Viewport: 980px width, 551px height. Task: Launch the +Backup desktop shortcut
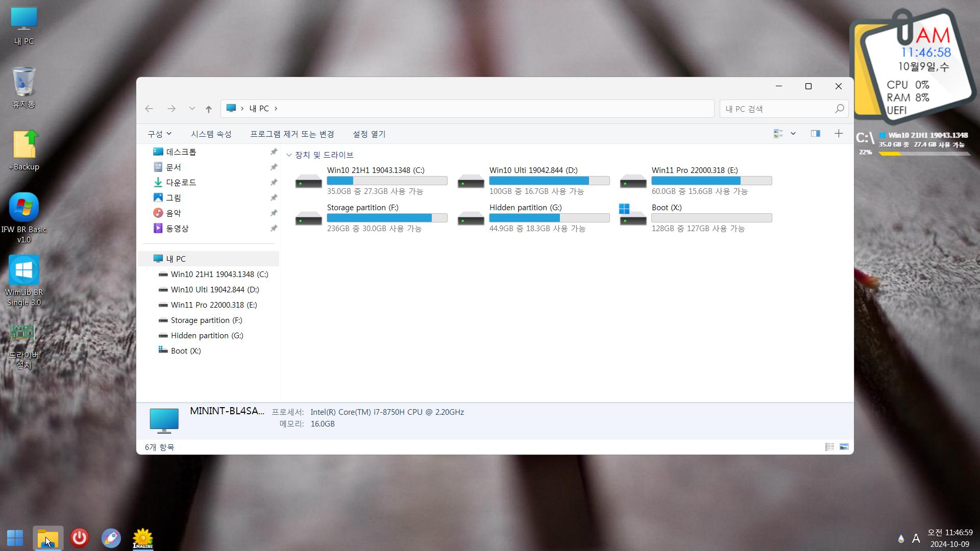pyautogui.click(x=24, y=151)
